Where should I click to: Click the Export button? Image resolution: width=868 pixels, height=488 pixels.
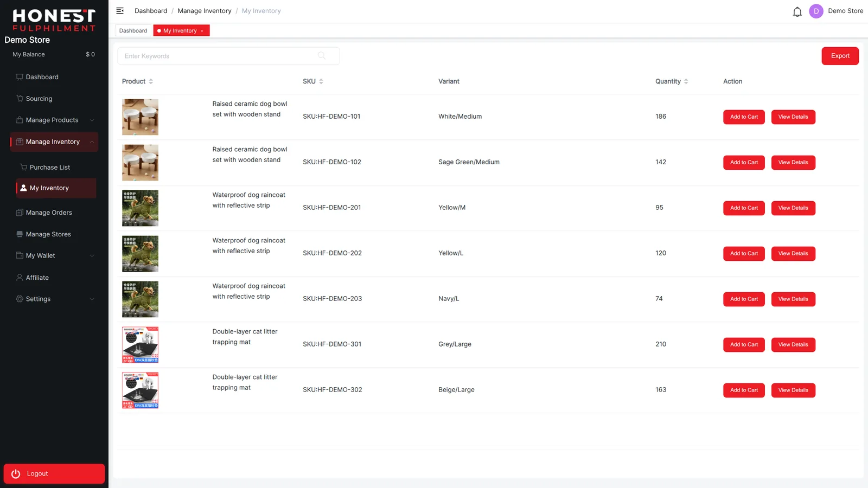840,56
